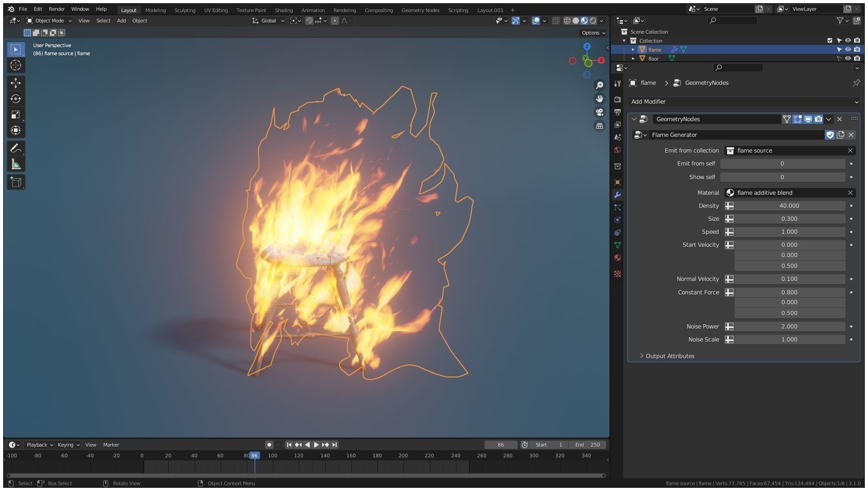This screenshot has height=491, width=868.
Task: Open the Tool properties tab
Action: coord(618,83)
